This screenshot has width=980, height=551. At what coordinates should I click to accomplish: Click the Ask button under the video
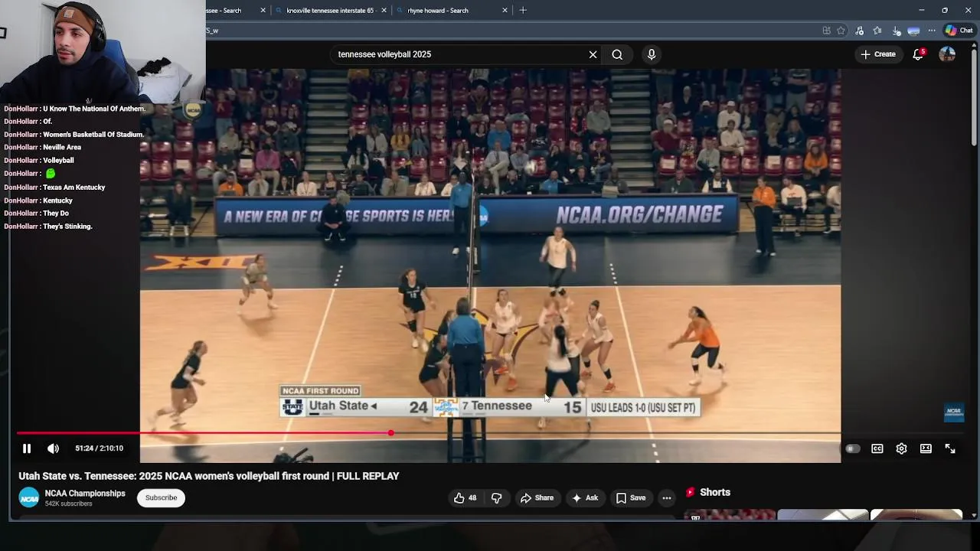pyautogui.click(x=584, y=498)
